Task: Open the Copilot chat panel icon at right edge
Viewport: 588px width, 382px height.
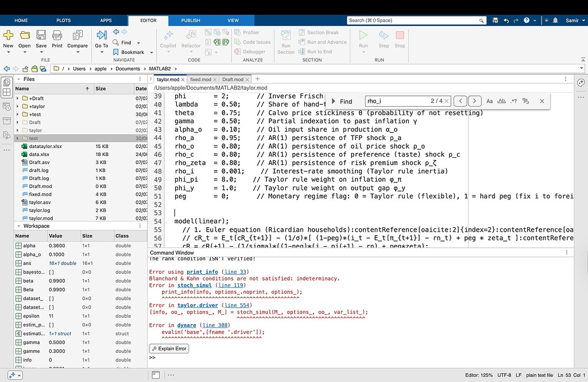Action: point(581,83)
